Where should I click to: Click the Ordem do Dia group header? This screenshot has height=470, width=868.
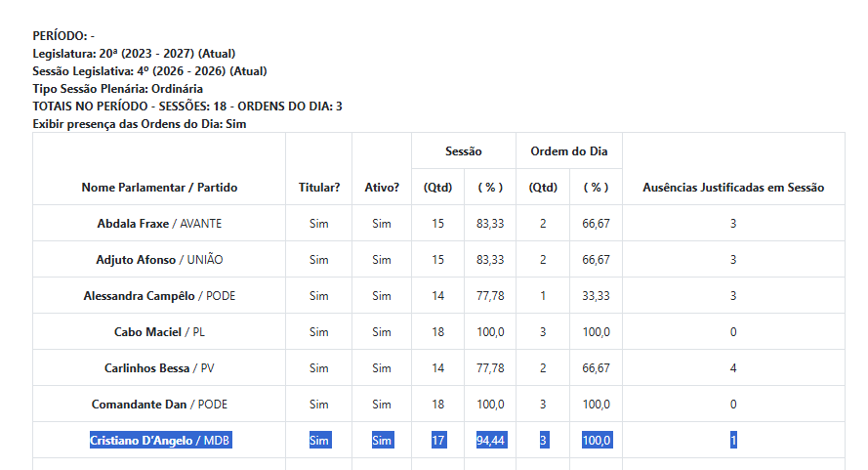pos(569,151)
